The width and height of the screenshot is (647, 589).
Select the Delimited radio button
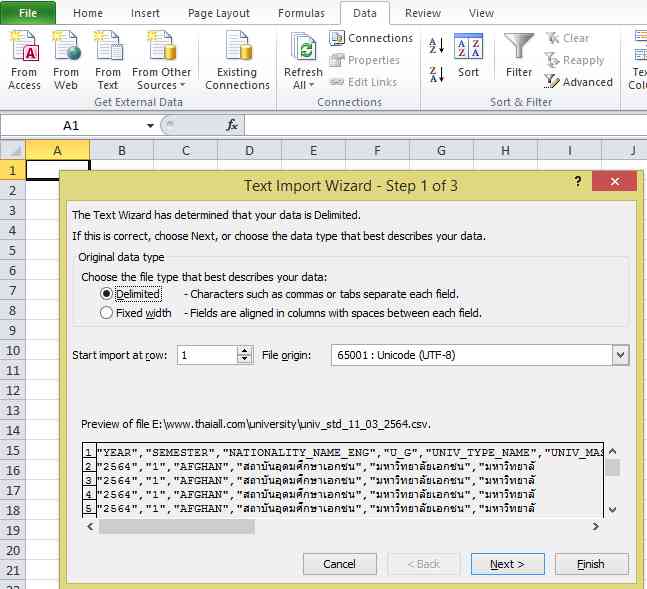(x=107, y=294)
